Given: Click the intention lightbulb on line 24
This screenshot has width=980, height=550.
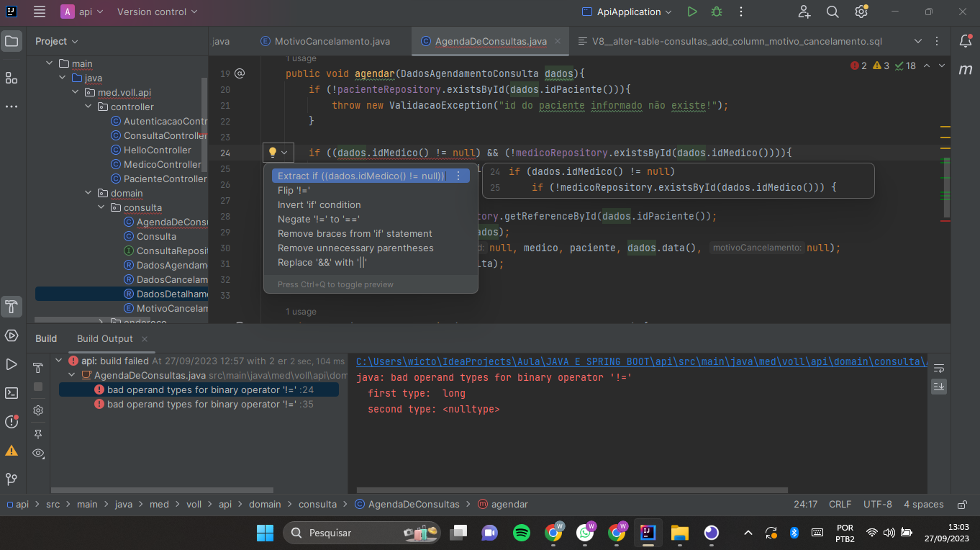Looking at the screenshot, I should pyautogui.click(x=273, y=153).
